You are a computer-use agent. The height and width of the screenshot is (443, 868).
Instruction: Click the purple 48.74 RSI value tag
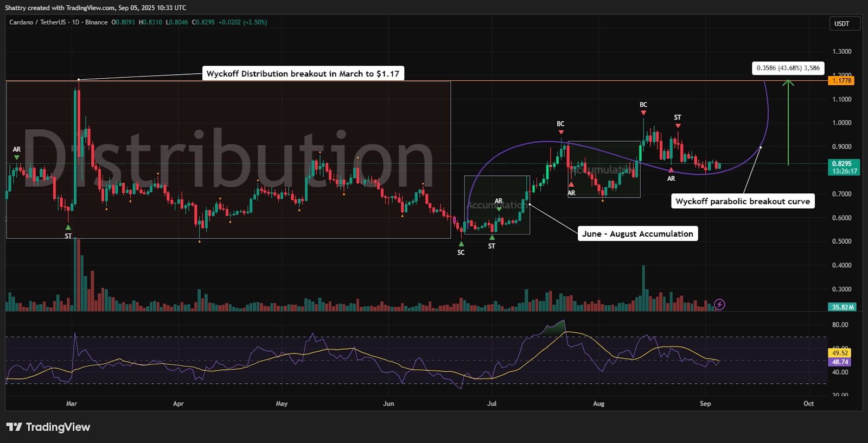(x=840, y=362)
